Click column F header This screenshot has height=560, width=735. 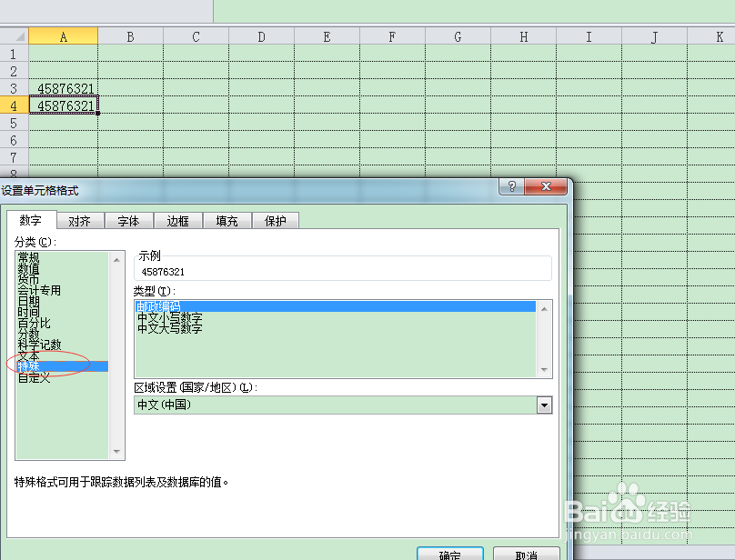click(392, 36)
